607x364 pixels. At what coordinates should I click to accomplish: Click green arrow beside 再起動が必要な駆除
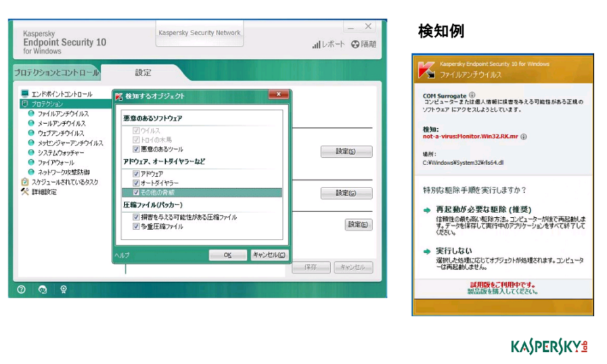(427, 210)
